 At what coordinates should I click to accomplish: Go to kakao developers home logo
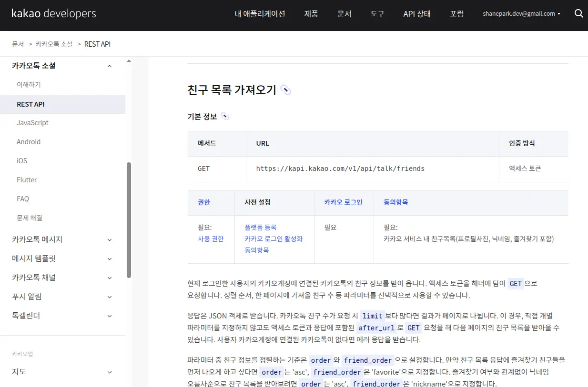click(x=54, y=14)
